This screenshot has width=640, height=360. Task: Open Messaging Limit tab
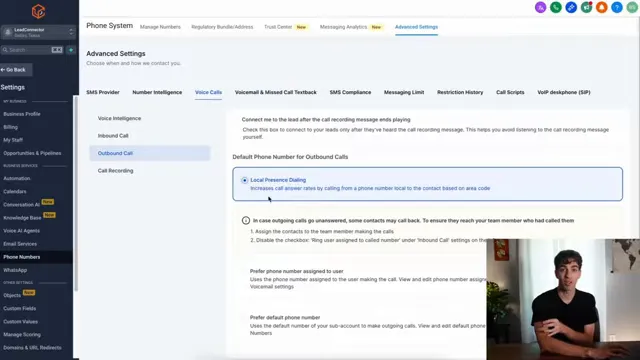tap(404, 92)
